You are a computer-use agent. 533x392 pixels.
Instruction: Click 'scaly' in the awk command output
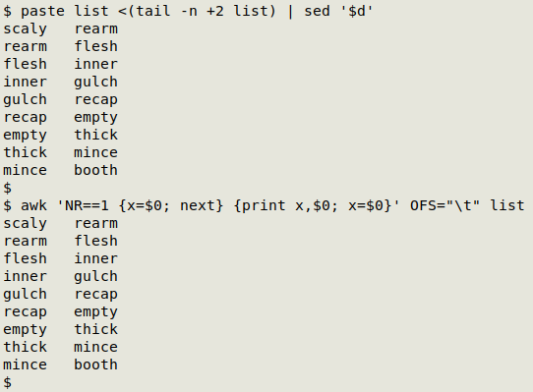[x=26, y=224]
